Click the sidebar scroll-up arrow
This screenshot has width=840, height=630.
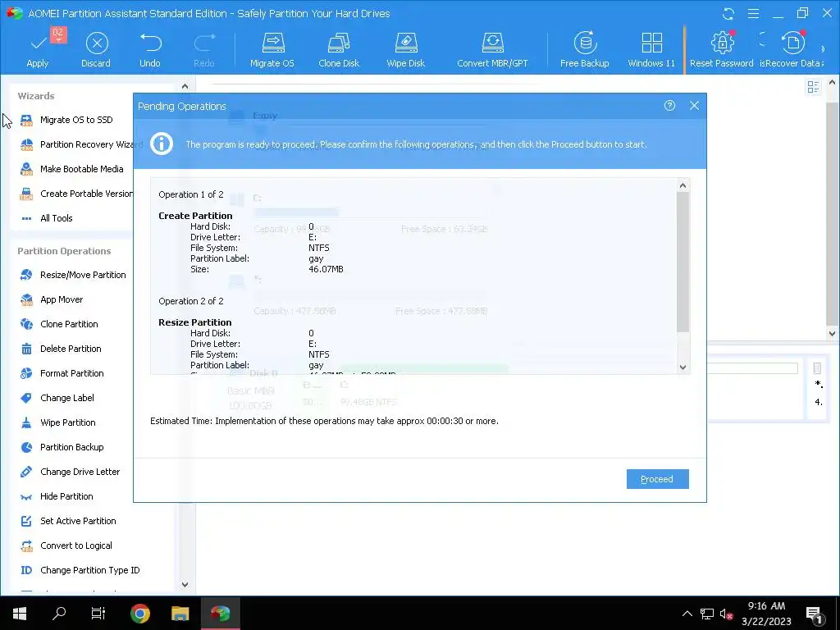click(x=185, y=86)
